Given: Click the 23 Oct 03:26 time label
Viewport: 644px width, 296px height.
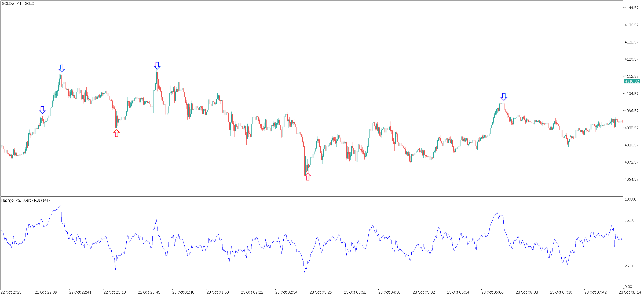Looking at the screenshot, I should coord(320,292).
